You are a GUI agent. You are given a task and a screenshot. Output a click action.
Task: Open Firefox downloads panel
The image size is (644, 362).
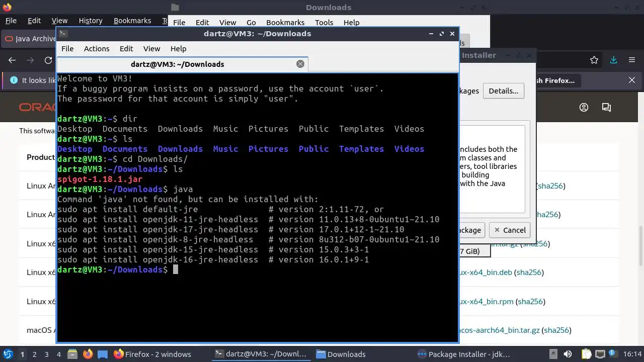click(x=613, y=60)
